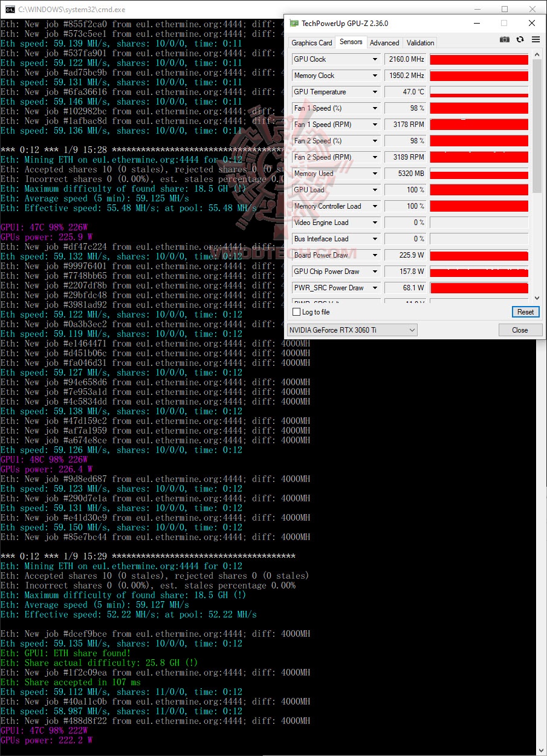The width and height of the screenshot is (547, 756).
Task: Click the GPU-Z screenshot camera icon
Action: (x=505, y=40)
